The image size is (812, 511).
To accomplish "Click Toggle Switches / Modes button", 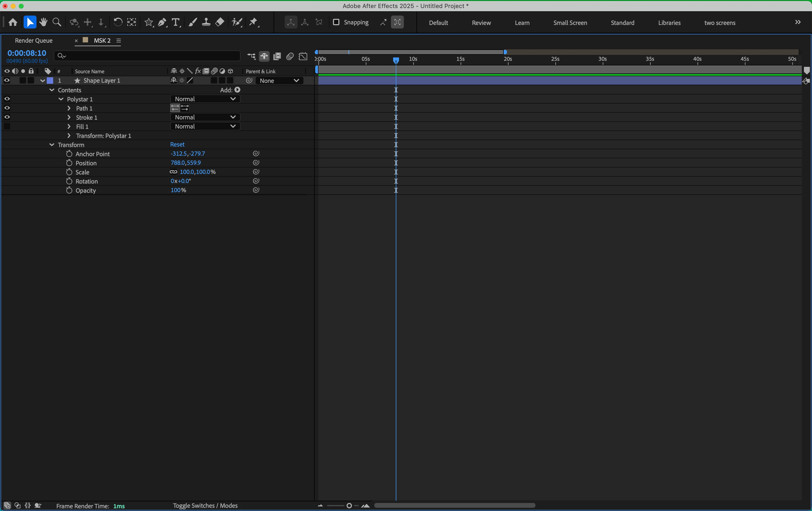I will point(205,505).
